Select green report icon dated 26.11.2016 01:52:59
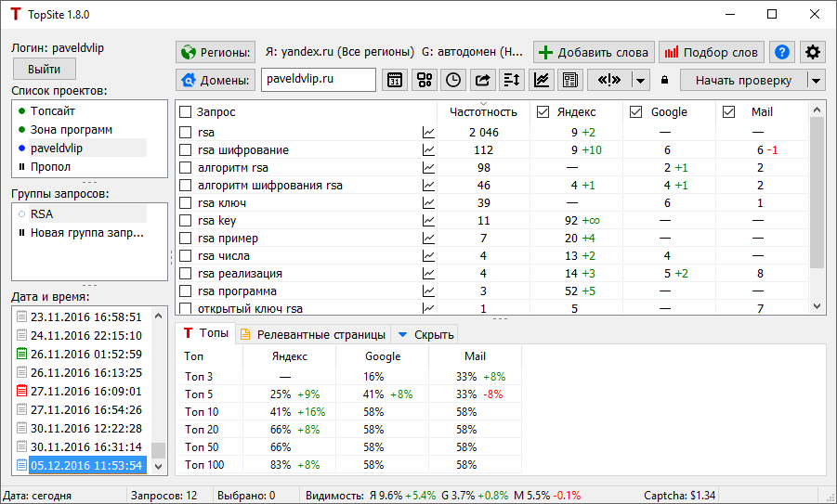 (21, 354)
